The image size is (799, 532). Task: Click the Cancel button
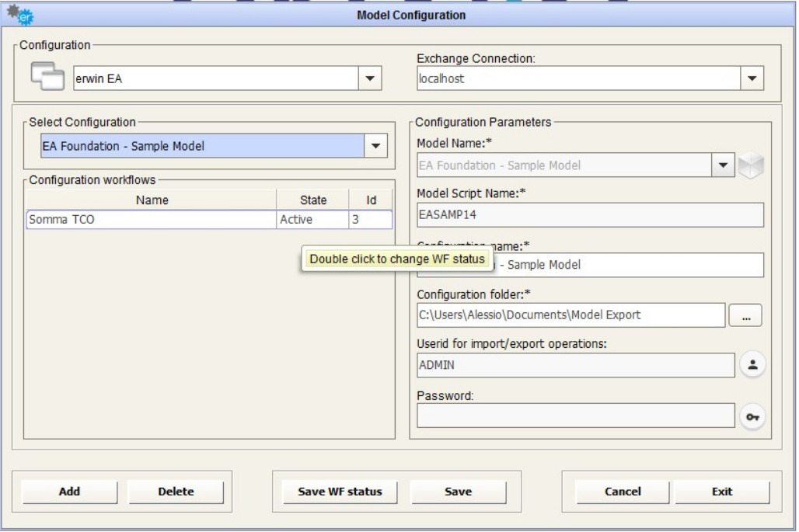[x=623, y=492]
